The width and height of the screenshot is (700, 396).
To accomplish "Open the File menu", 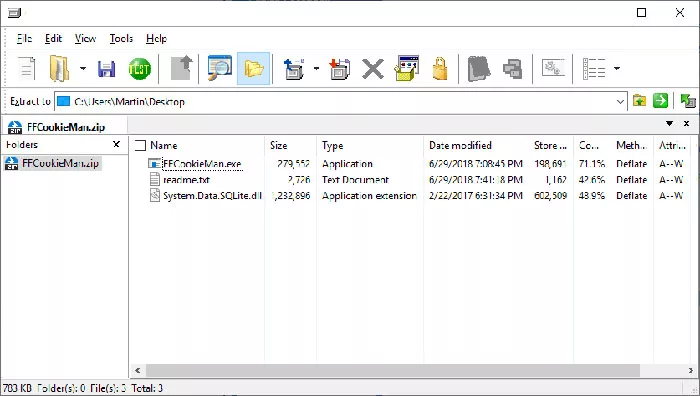I will point(24,39).
